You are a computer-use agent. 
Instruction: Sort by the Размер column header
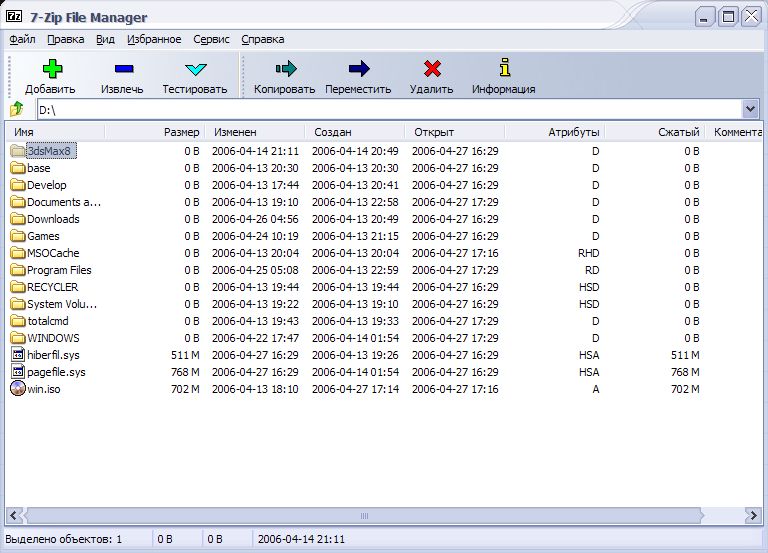click(155, 132)
